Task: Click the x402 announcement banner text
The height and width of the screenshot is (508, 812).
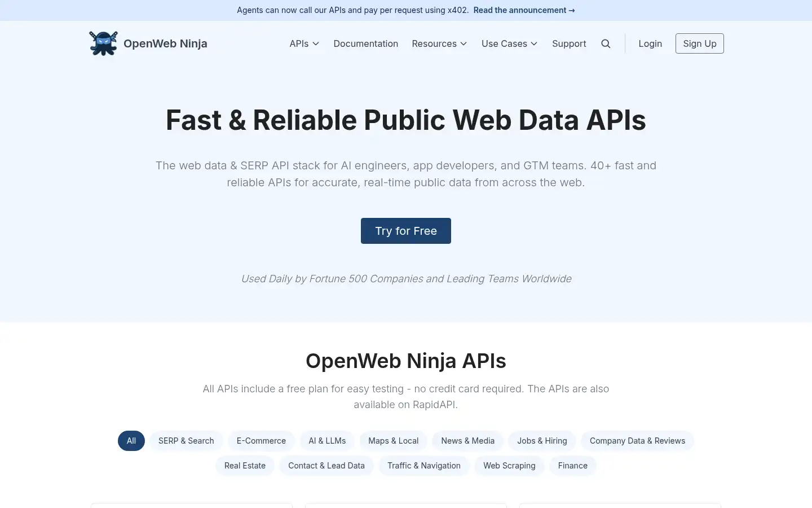Action: pos(352,10)
